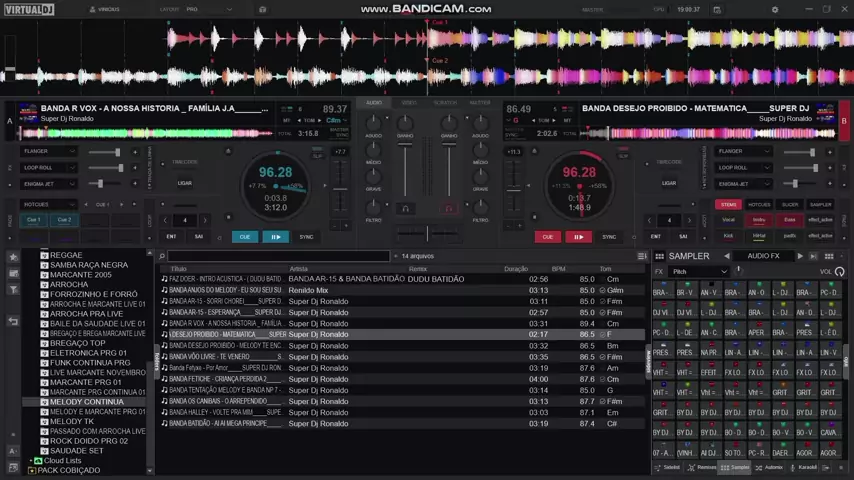This screenshot has width=854, height=480.
Task: Toggle the Vocal stem pad on right deck
Action: click(x=728, y=220)
